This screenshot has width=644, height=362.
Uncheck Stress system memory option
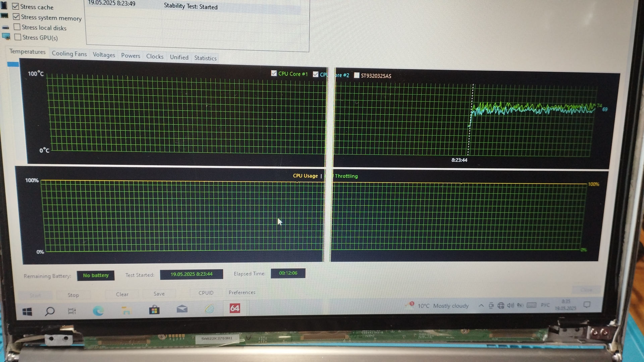tap(16, 17)
